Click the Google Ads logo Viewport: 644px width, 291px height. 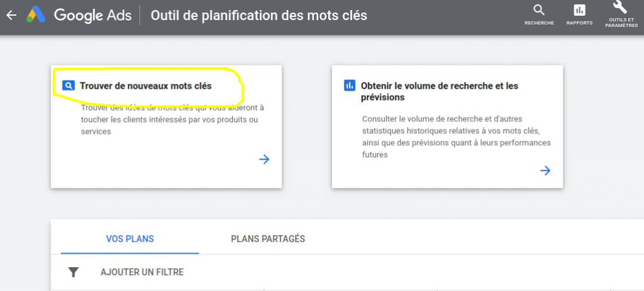click(x=36, y=15)
